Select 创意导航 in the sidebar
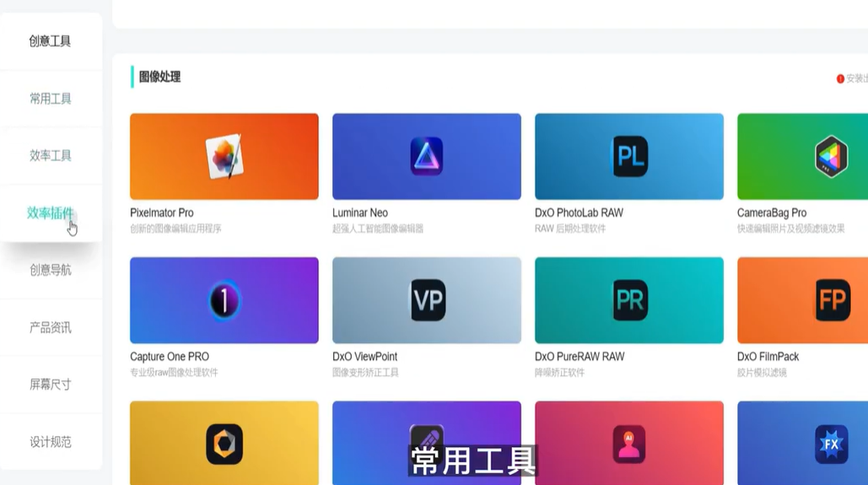The image size is (868, 485). pos(51,270)
